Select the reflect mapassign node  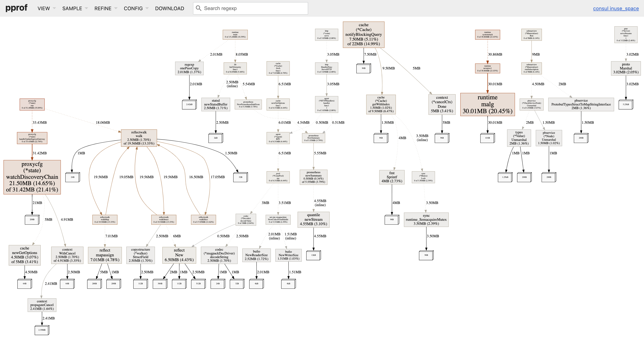click(x=105, y=255)
